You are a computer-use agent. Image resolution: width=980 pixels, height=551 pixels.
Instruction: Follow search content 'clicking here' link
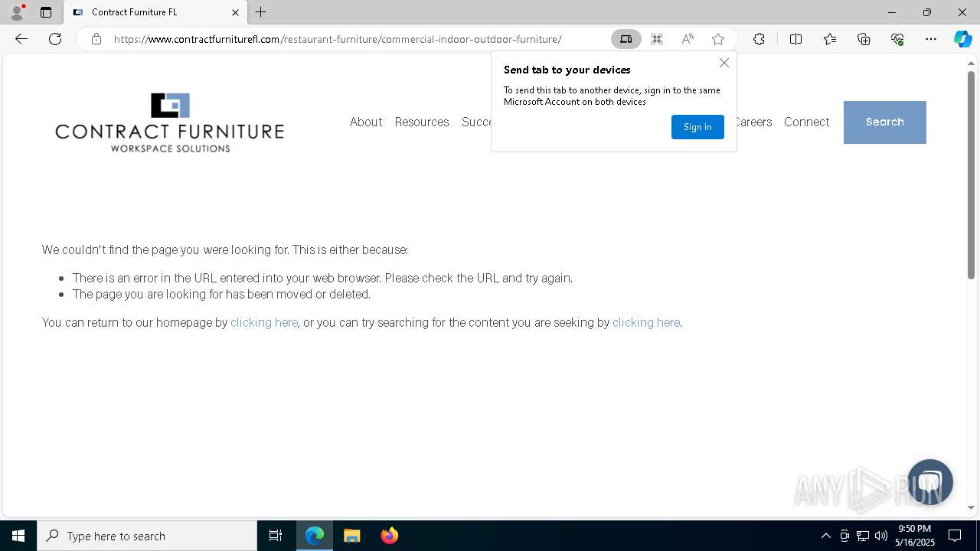(646, 322)
